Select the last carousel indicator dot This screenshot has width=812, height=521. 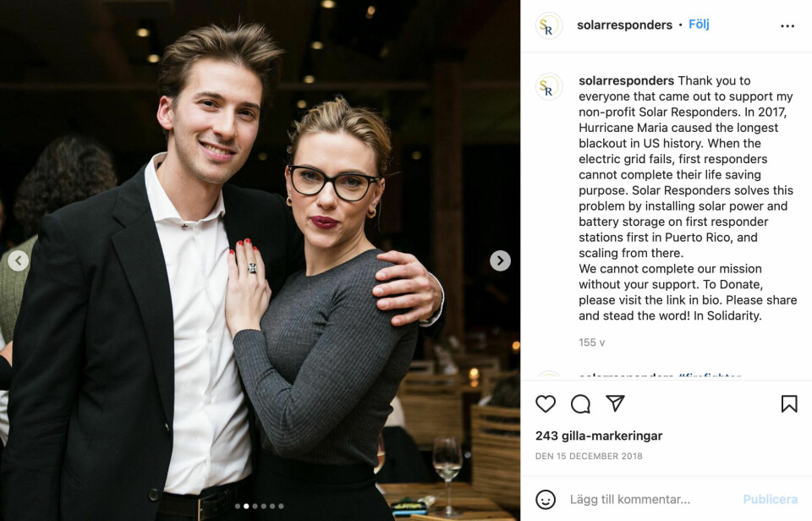281,506
